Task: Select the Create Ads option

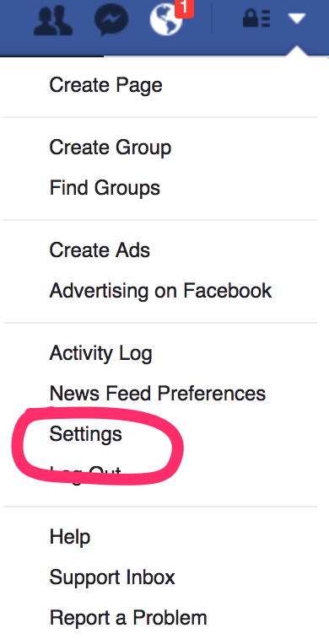Action: click(100, 250)
